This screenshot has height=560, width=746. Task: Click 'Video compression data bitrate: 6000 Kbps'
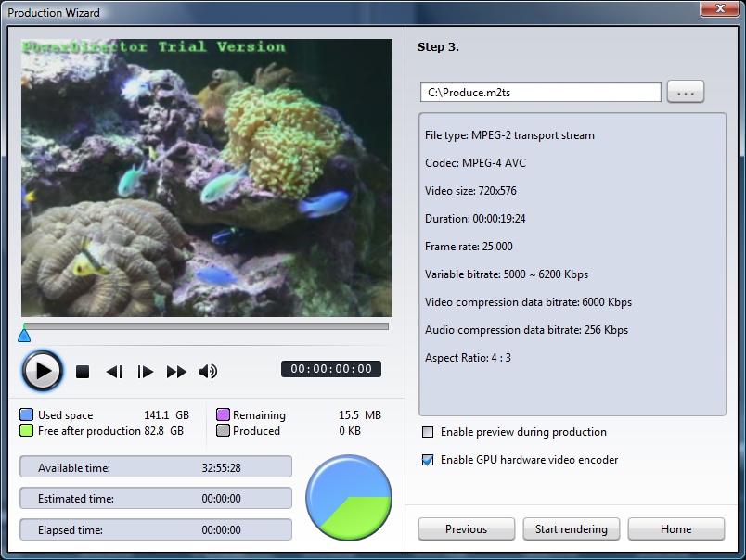(529, 302)
